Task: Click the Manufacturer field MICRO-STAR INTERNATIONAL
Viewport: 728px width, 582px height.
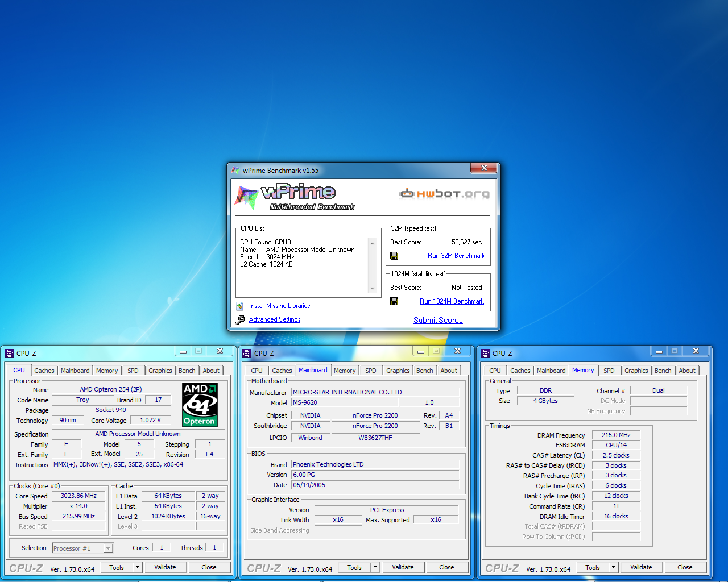Action: pyautogui.click(x=375, y=392)
